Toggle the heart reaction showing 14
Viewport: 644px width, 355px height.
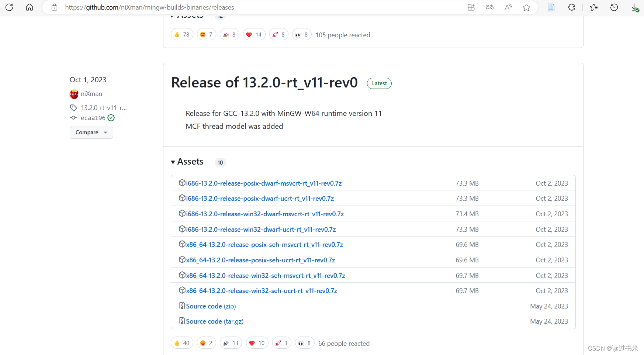pyautogui.click(x=254, y=34)
